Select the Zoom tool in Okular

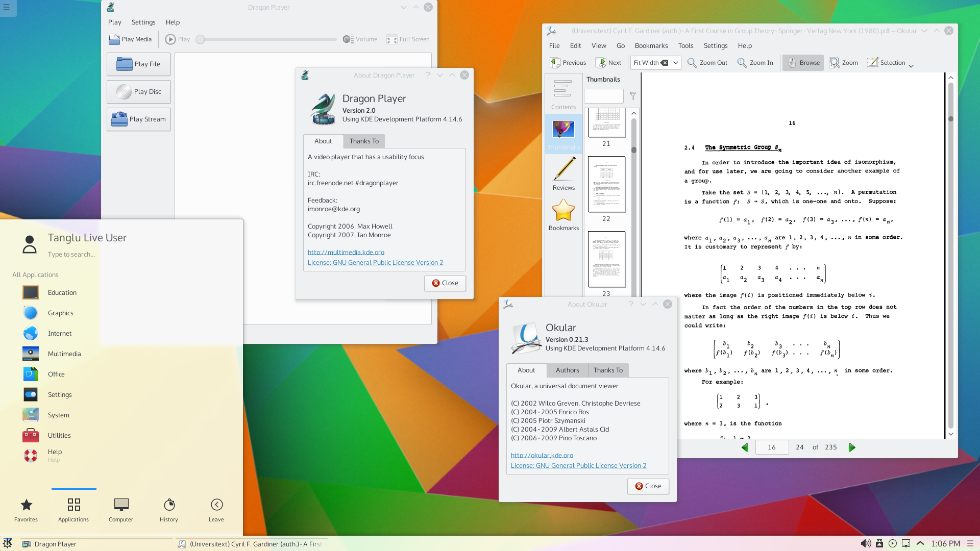click(844, 63)
